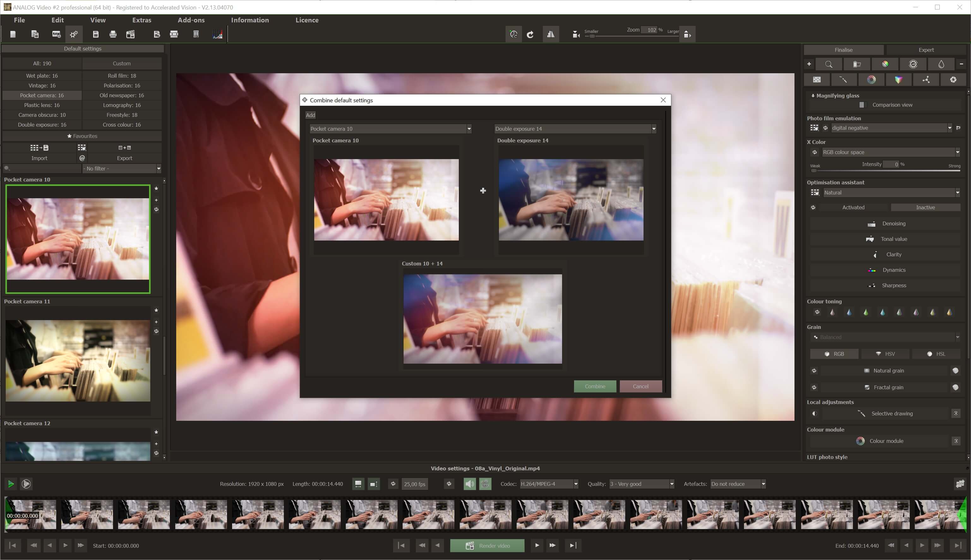Select the magnifying glass search icon
Screen dimensions: 971x560
(829, 64)
